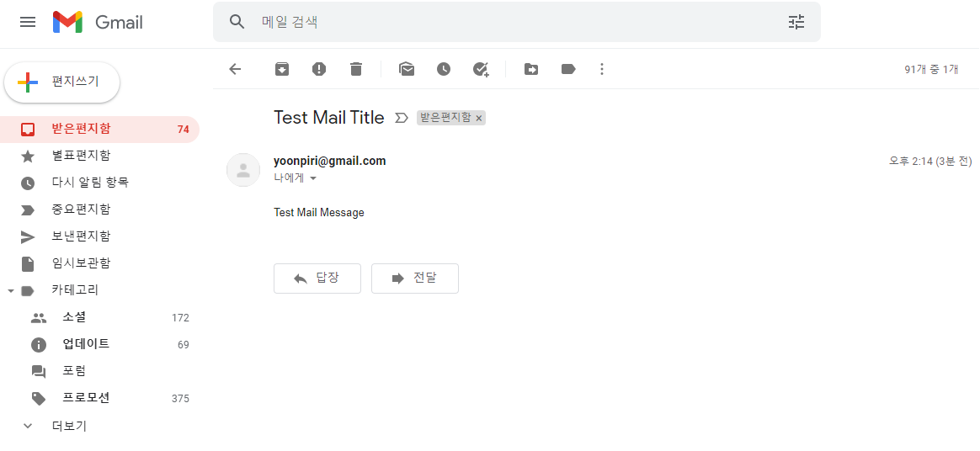Open the labels tag icon

point(568,69)
